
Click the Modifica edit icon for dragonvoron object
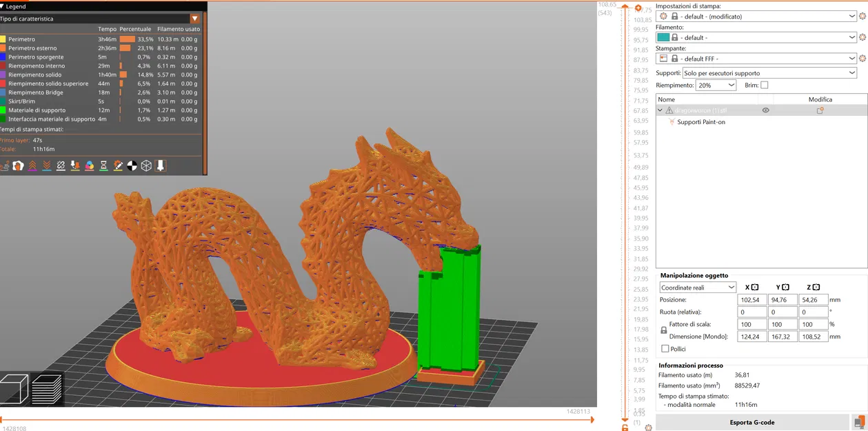[x=820, y=110]
